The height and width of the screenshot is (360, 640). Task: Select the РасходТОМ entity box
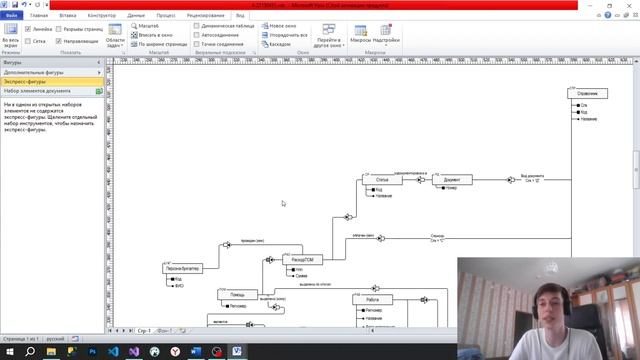coord(302,260)
